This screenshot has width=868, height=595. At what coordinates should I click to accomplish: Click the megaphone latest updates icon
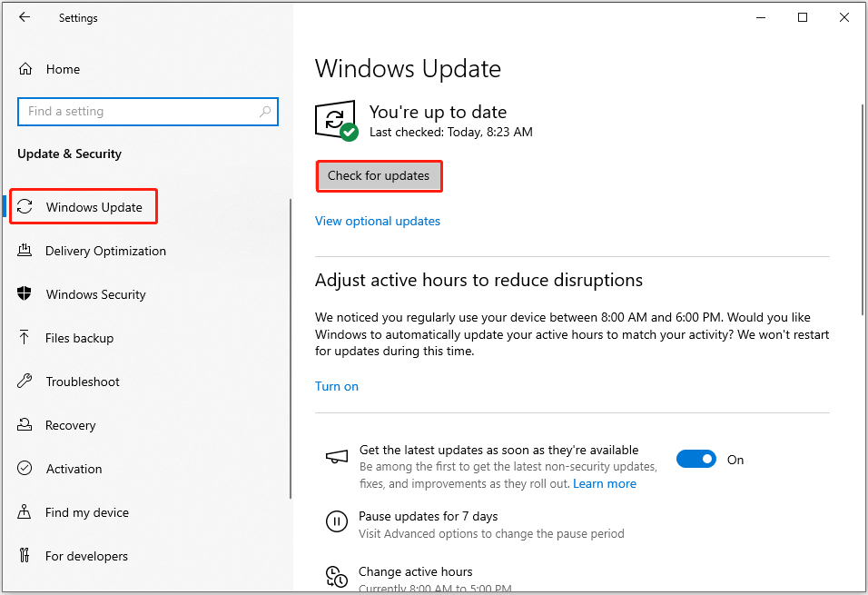[336, 458]
